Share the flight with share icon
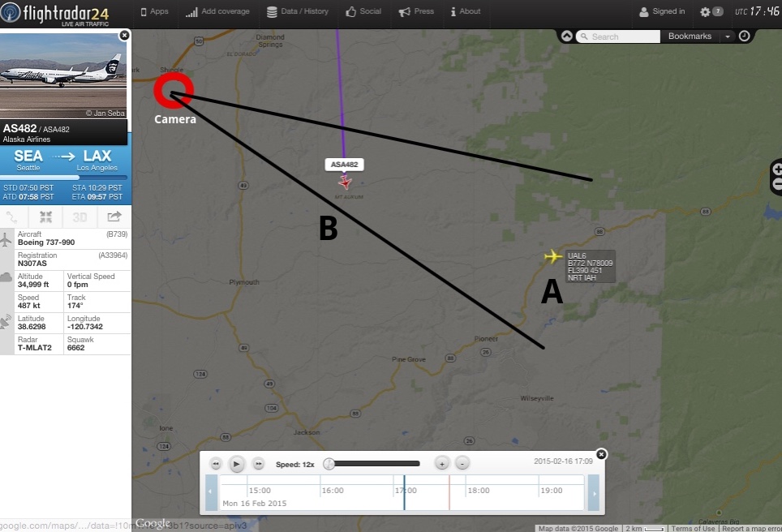Screen dimensions: 782x532 [x=114, y=217]
